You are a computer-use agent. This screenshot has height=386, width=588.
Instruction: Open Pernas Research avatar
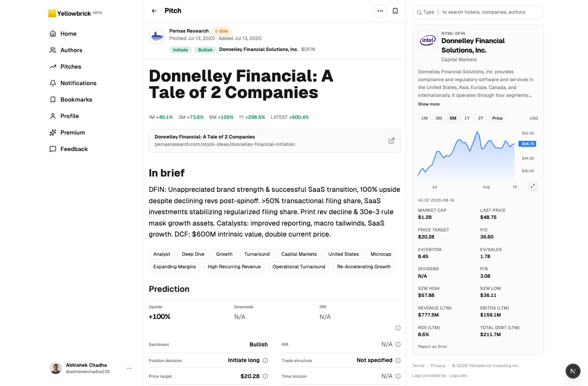click(157, 36)
